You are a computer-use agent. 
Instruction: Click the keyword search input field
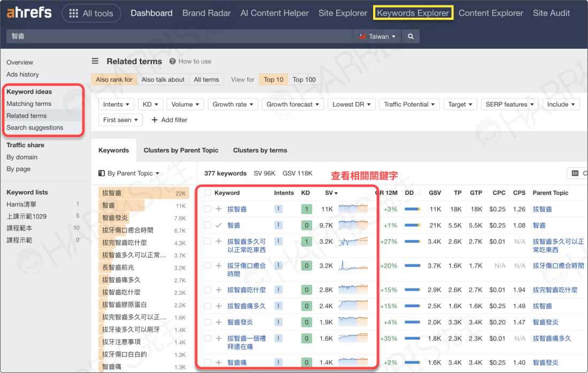point(180,36)
